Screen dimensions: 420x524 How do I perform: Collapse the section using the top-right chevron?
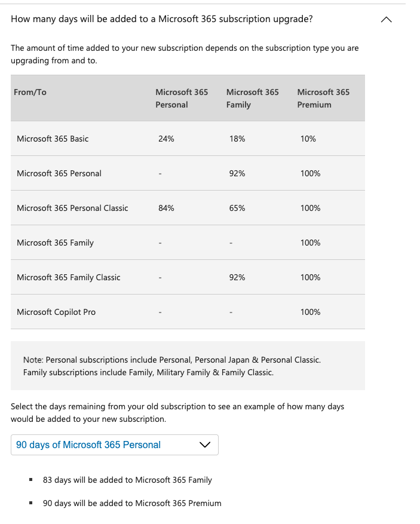pos(387,20)
